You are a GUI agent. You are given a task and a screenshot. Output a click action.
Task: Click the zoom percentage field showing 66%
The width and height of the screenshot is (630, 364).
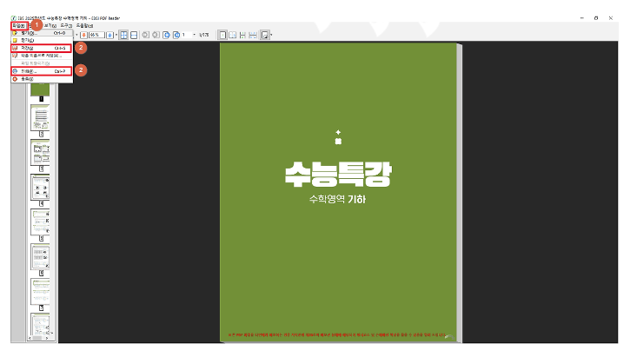pos(96,35)
